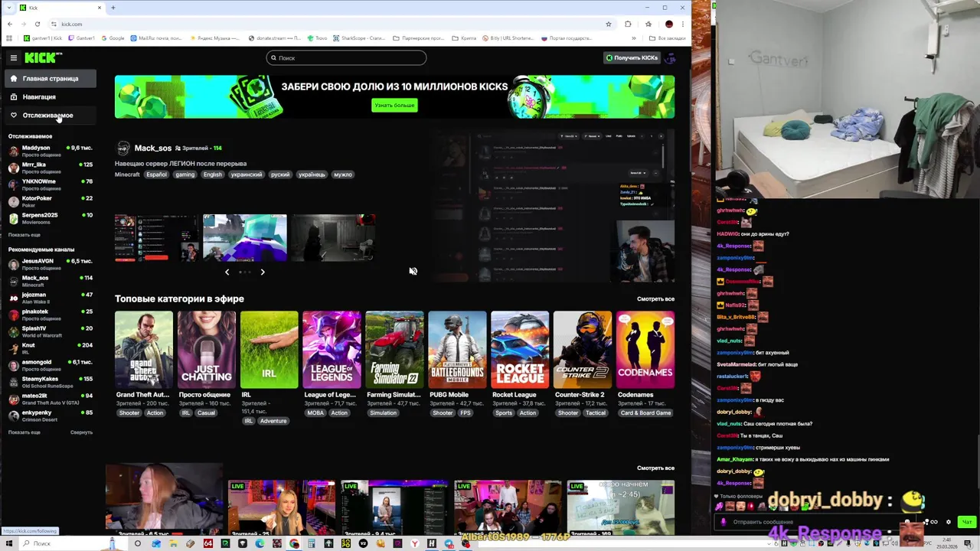
Task: Open the user avatar menu on Kick
Action: tap(671, 57)
